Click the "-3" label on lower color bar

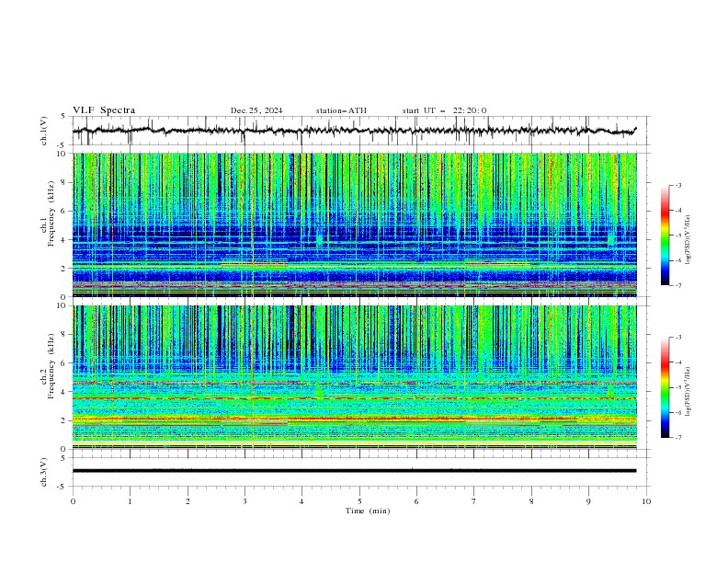click(x=677, y=338)
